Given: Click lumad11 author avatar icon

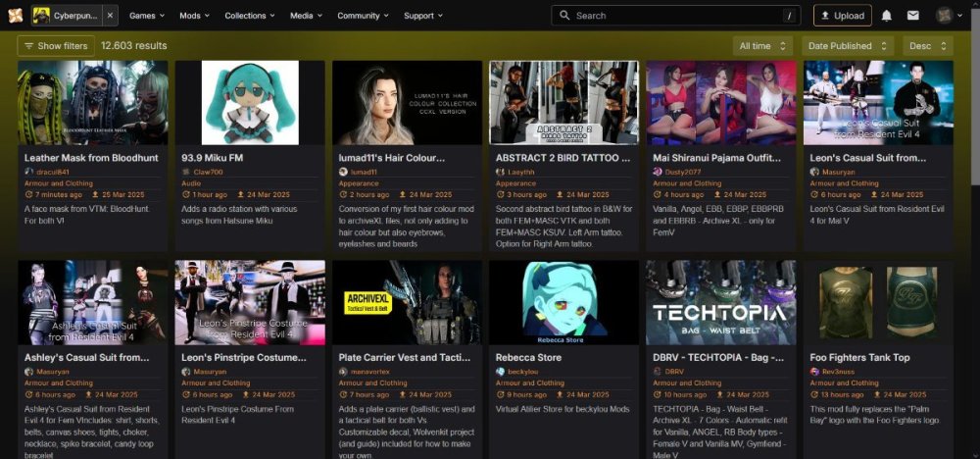Looking at the screenshot, I should tap(342, 172).
